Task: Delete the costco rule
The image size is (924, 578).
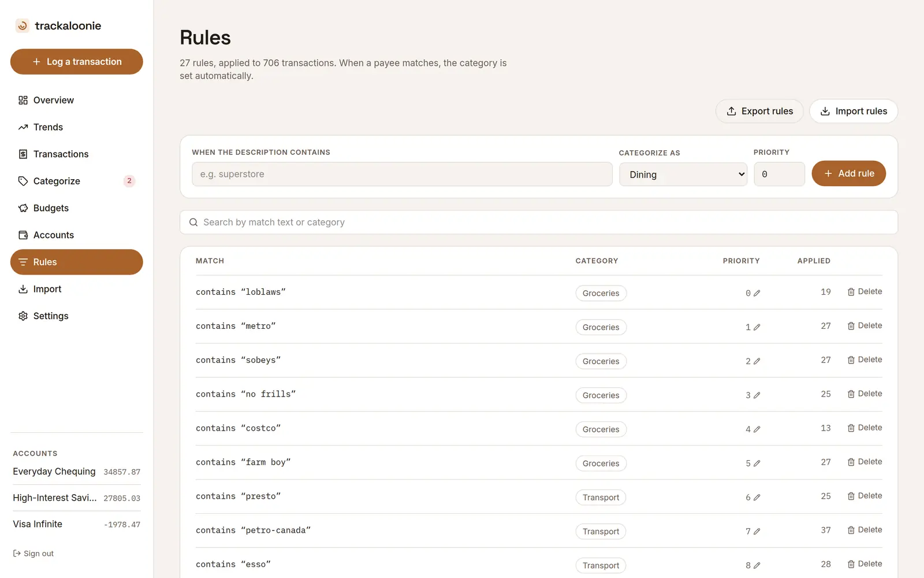Action: (865, 428)
